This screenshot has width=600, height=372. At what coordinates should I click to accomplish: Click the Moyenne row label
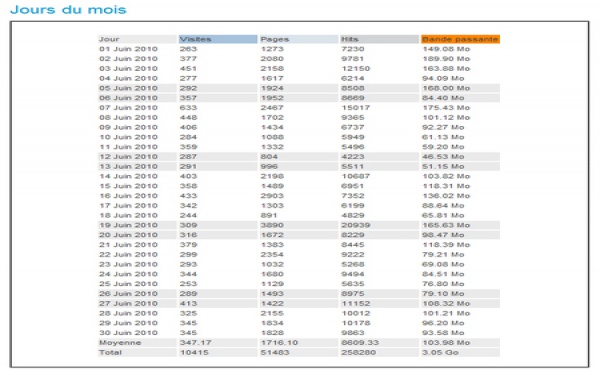(120, 343)
